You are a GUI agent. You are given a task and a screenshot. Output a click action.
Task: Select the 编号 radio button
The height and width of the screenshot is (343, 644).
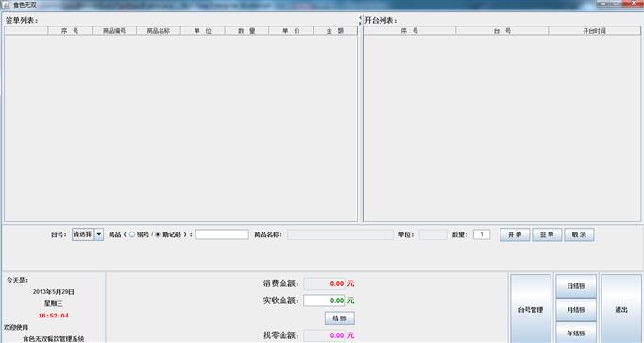[x=132, y=234]
